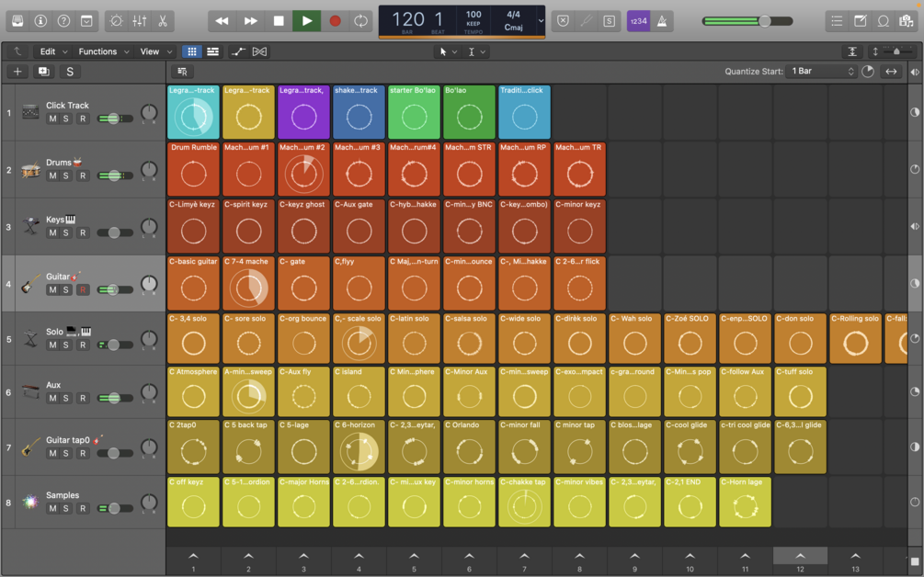Open the Toolbar display icon
The image size is (924, 577).
pyautogui.click(x=86, y=21)
